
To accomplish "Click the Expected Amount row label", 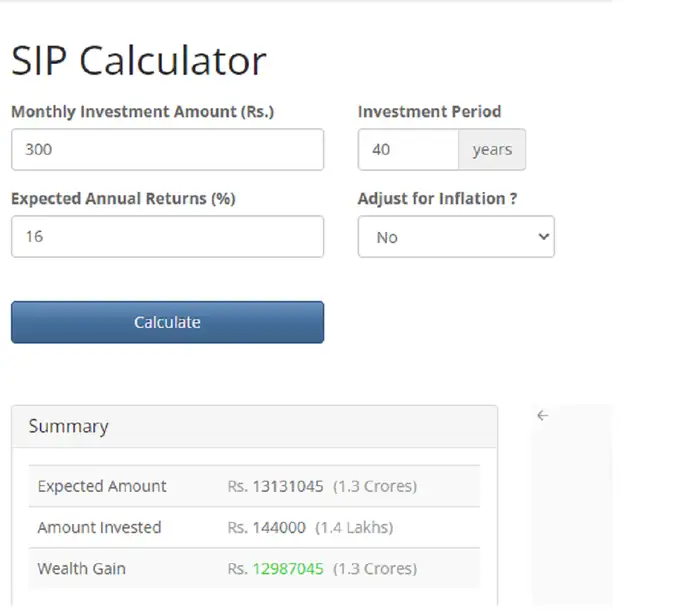I will pos(102,487).
